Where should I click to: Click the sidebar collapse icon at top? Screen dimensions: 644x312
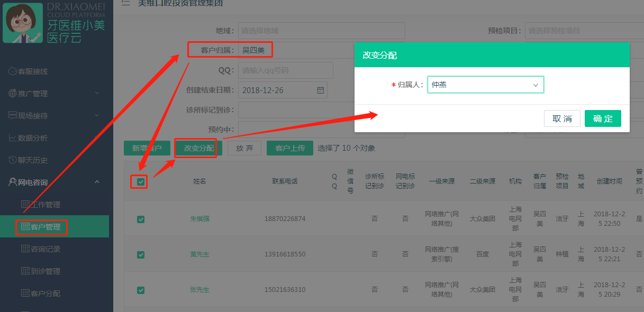coord(125,3)
